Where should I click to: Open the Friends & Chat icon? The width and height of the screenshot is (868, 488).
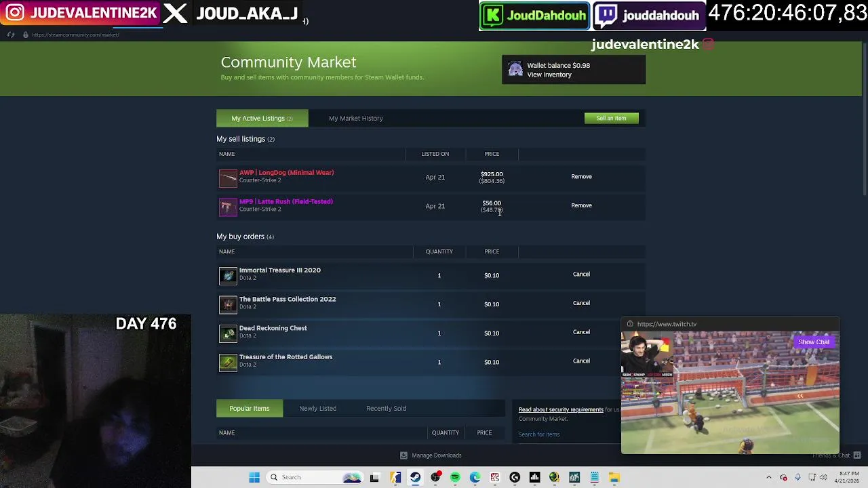coord(857,455)
